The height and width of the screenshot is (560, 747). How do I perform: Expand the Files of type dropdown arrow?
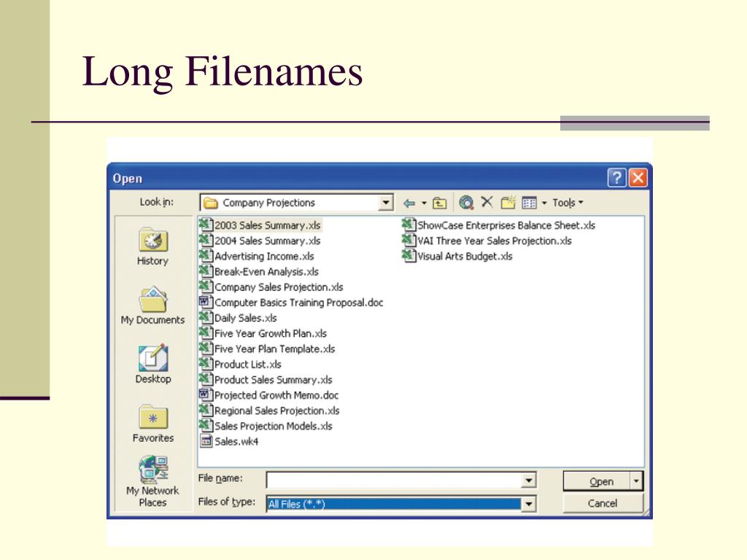click(x=529, y=504)
